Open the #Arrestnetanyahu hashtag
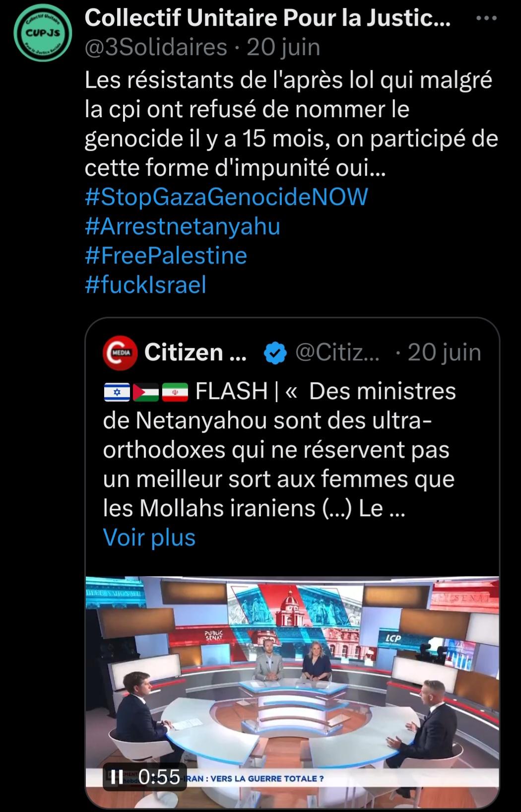521x812 pixels. (183, 226)
